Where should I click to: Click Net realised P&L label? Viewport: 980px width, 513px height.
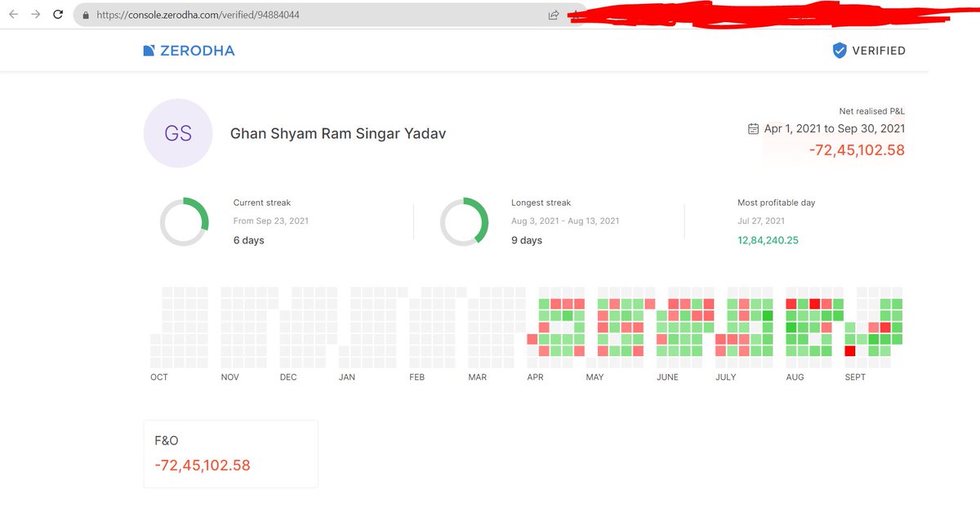click(x=872, y=111)
